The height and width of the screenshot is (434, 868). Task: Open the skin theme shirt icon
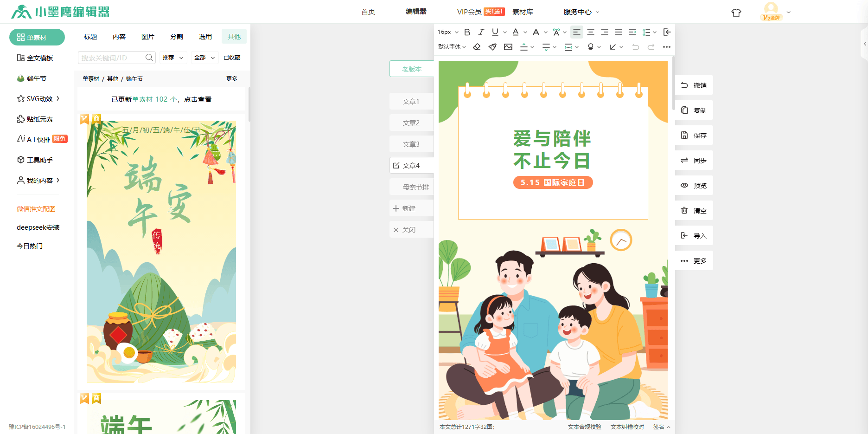pos(736,13)
